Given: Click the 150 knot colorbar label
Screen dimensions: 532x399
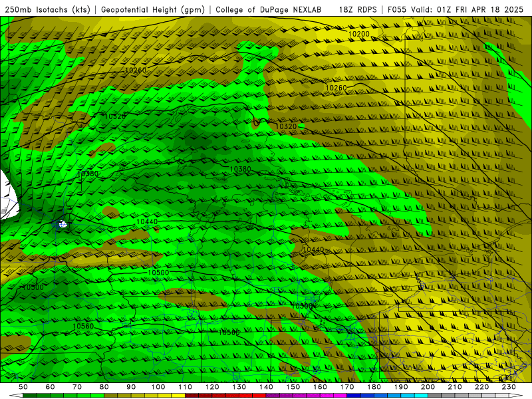Looking at the screenshot, I should coord(293,387).
